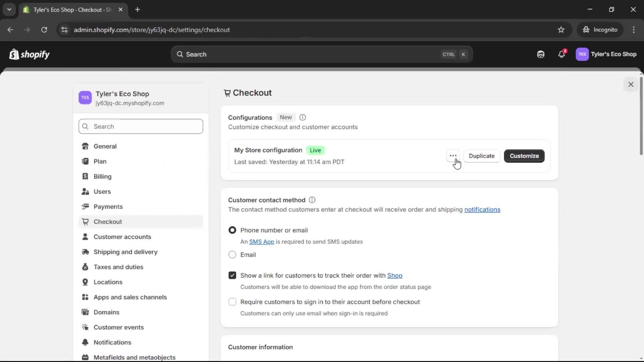The width and height of the screenshot is (644, 362).
Task: Click inside the settings Search field
Action: click(x=141, y=126)
